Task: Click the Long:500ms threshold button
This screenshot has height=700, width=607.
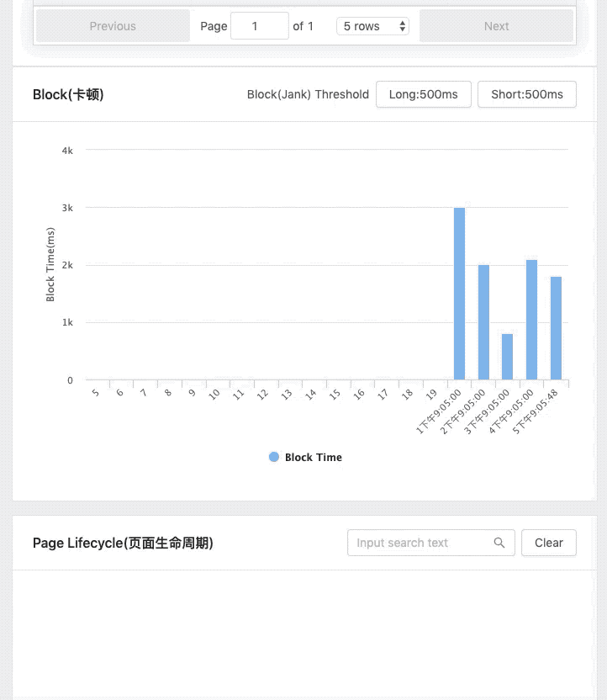Action: (423, 94)
